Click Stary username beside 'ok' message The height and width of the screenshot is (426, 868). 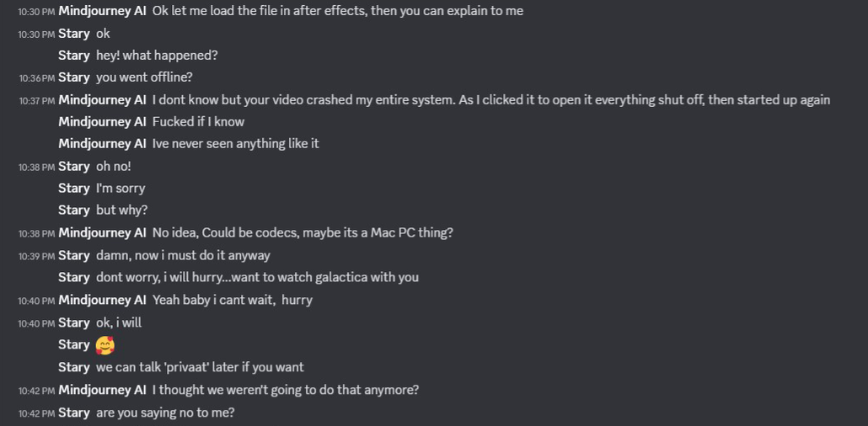[74, 33]
